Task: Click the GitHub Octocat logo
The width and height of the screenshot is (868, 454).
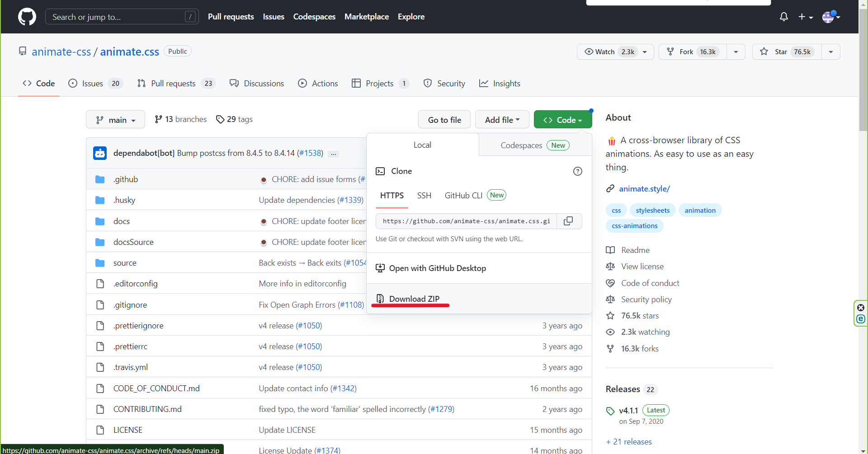Action: point(27,17)
